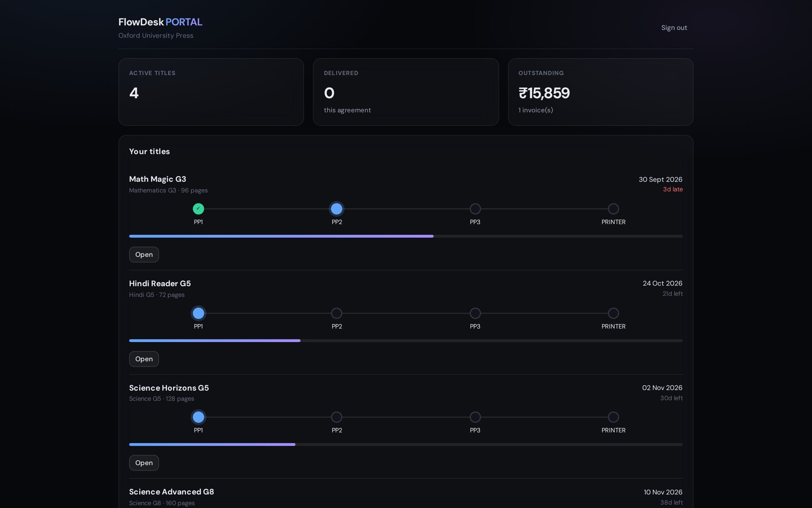
Task: Click the PP3 stage circle for Hindi Reader G5
Action: [475, 313]
